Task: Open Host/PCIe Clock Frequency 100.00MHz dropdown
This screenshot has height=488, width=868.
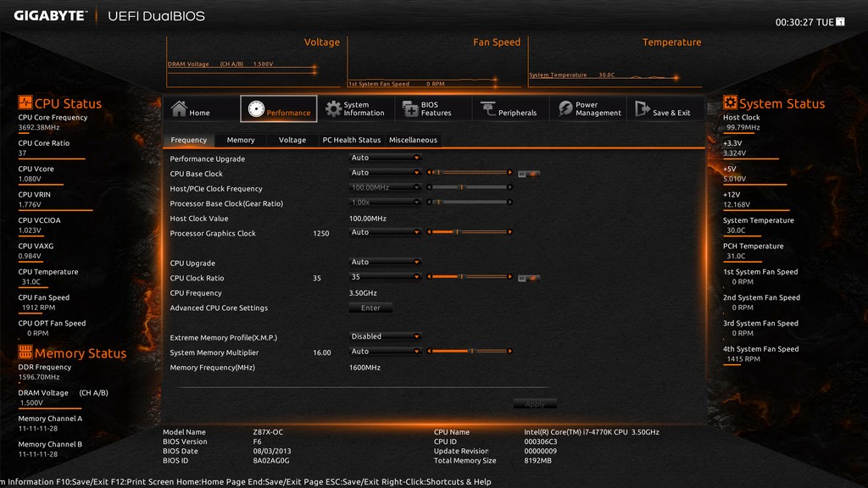Action: (x=386, y=187)
